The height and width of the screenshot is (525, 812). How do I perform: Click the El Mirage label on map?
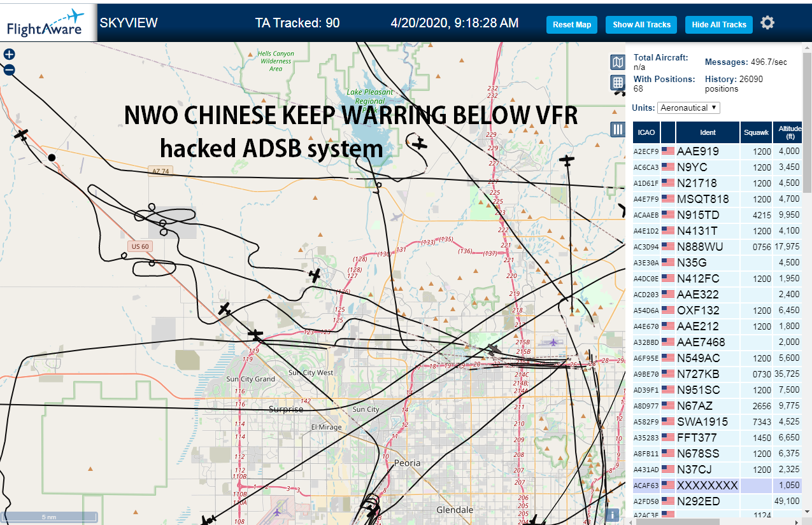[326, 427]
